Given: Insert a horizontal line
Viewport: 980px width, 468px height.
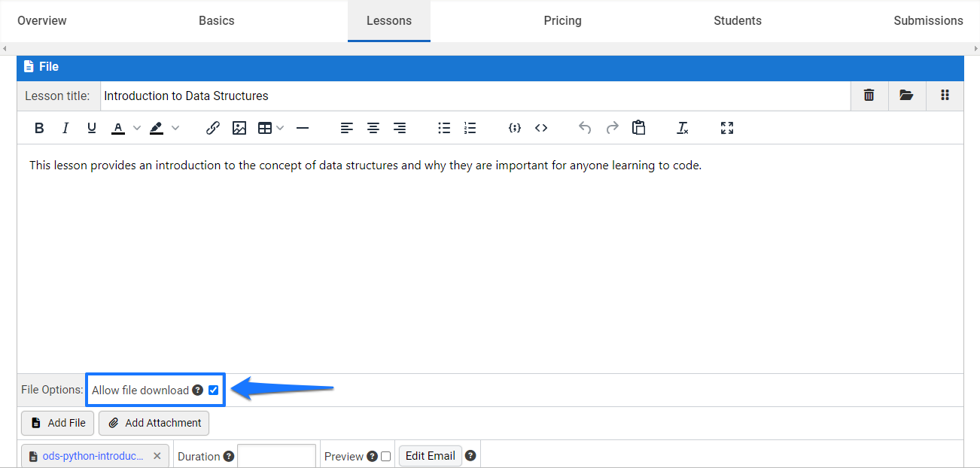Looking at the screenshot, I should coord(303,128).
